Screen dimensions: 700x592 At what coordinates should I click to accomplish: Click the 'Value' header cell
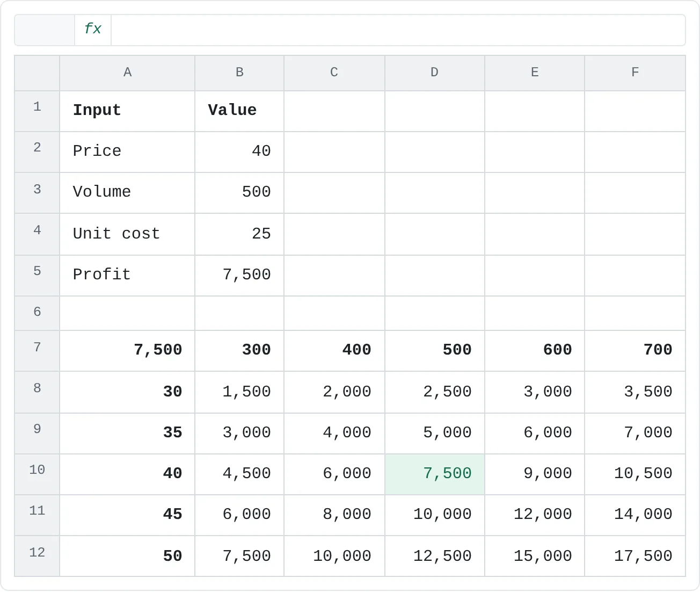click(239, 111)
